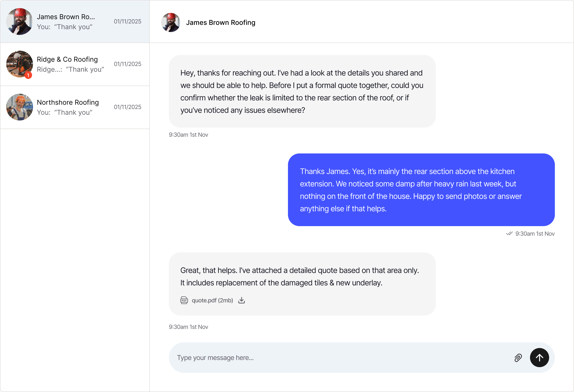Click Northshore Roofing profile picture
574x392 pixels.
[x=20, y=107]
